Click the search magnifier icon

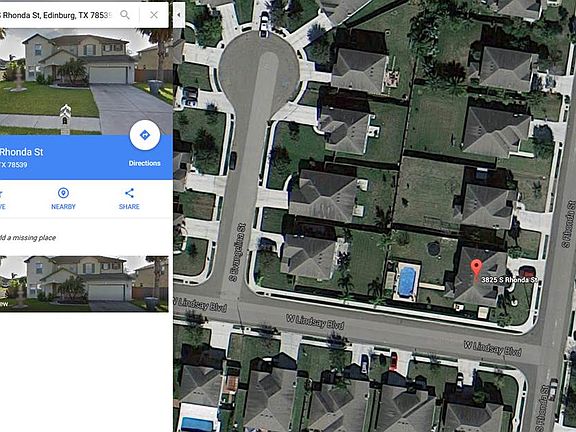click(x=125, y=15)
